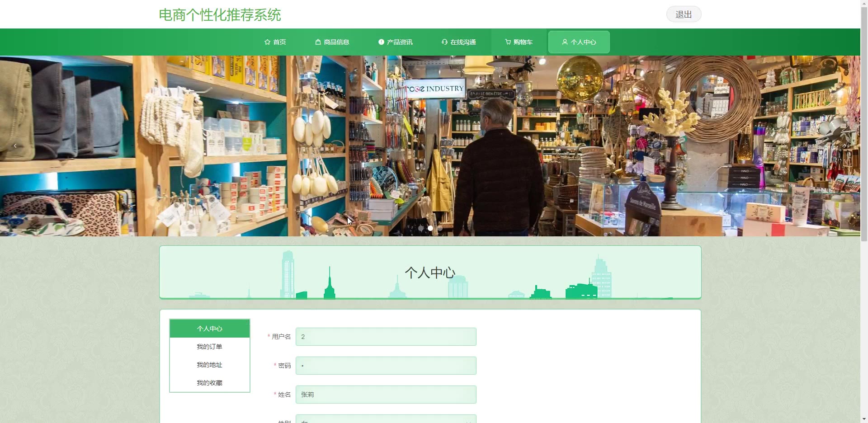868x423 pixels.
Task: Click the info icon beside 产品资讯
Action: pos(381,42)
